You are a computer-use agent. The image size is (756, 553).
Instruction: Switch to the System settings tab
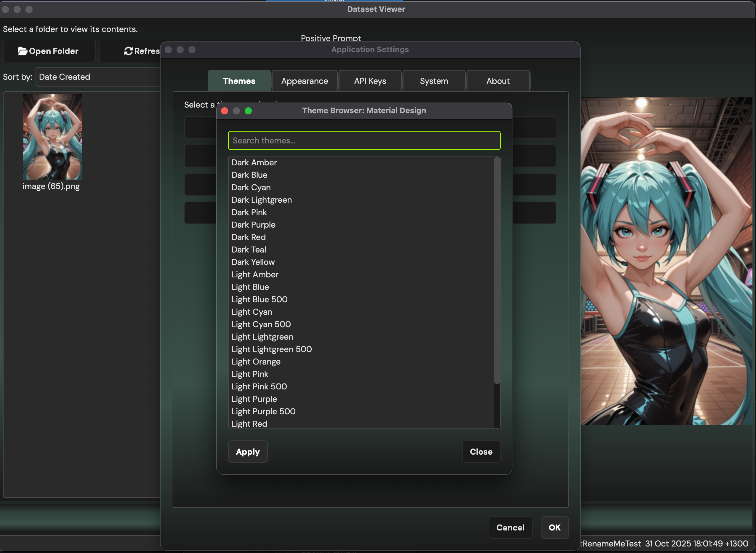(x=433, y=81)
